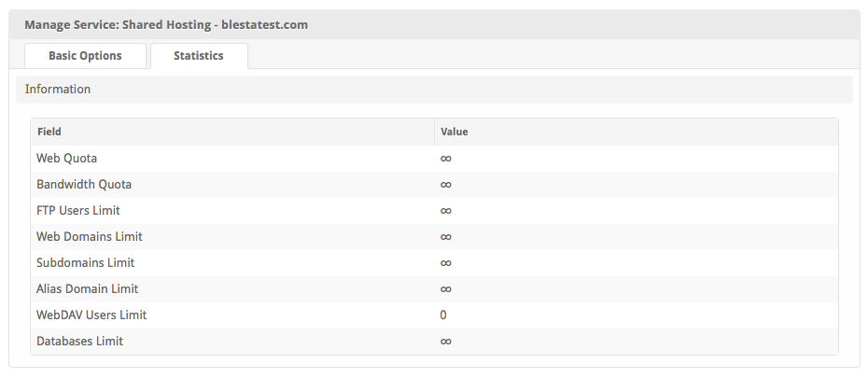
Task: Select the Web Quota row label
Action: [x=66, y=159]
